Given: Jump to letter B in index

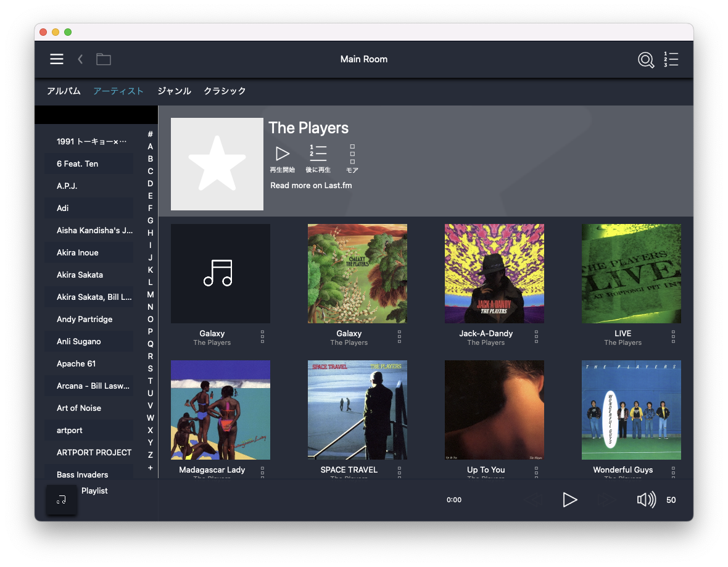Looking at the screenshot, I should tap(151, 159).
